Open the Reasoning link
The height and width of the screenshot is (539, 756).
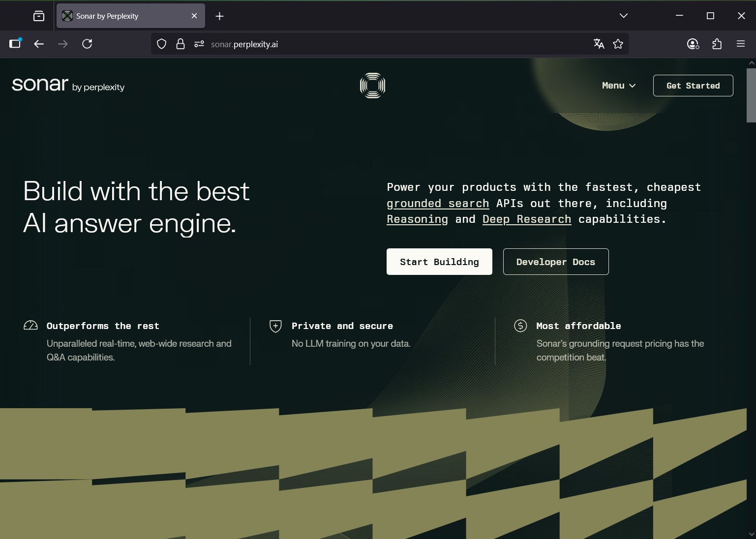pyautogui.click(x=417, y=219)
